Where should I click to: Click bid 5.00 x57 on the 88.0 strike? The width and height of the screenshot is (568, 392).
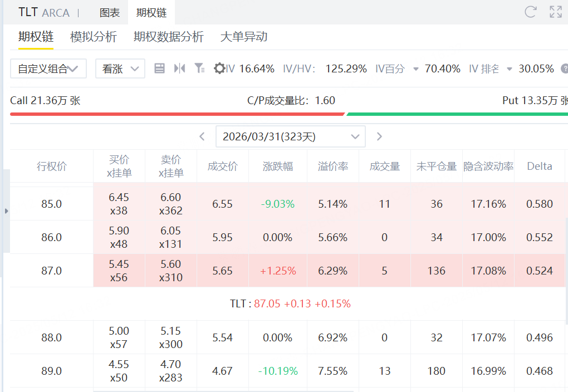(119, 337)
